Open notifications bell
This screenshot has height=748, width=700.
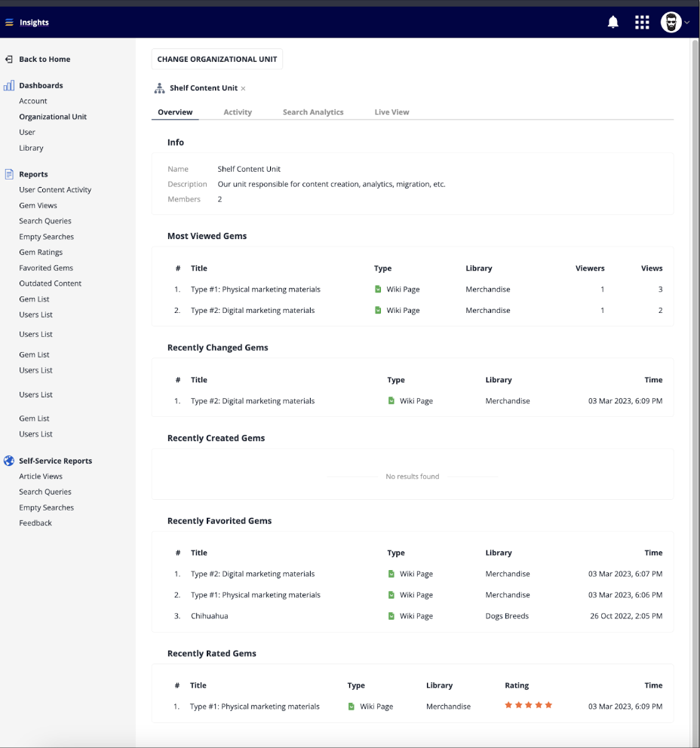point(612,23)
